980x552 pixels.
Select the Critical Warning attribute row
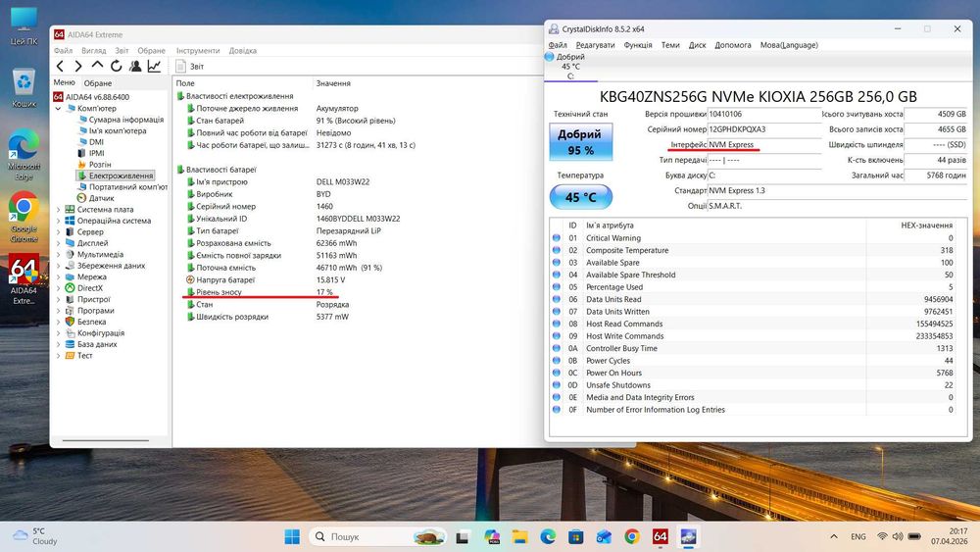(x=754, y=238)
